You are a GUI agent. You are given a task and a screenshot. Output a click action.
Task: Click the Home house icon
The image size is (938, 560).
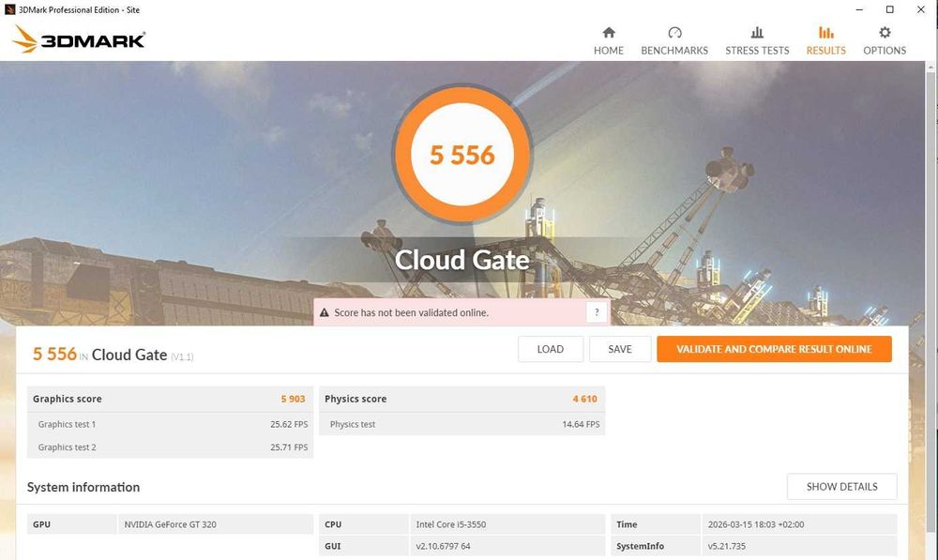tap(609, 32)
